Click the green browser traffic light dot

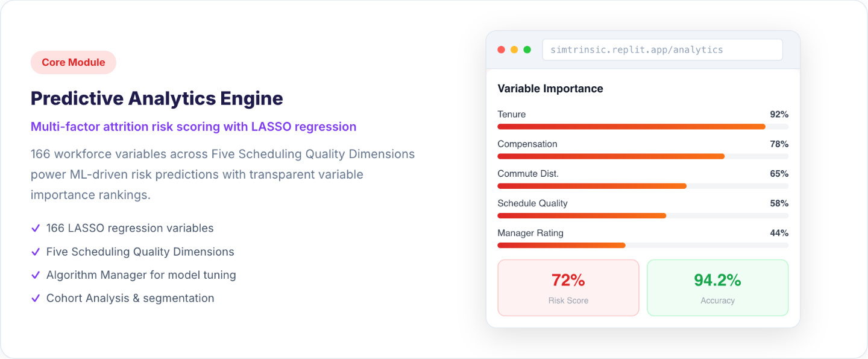click(527, 49)
